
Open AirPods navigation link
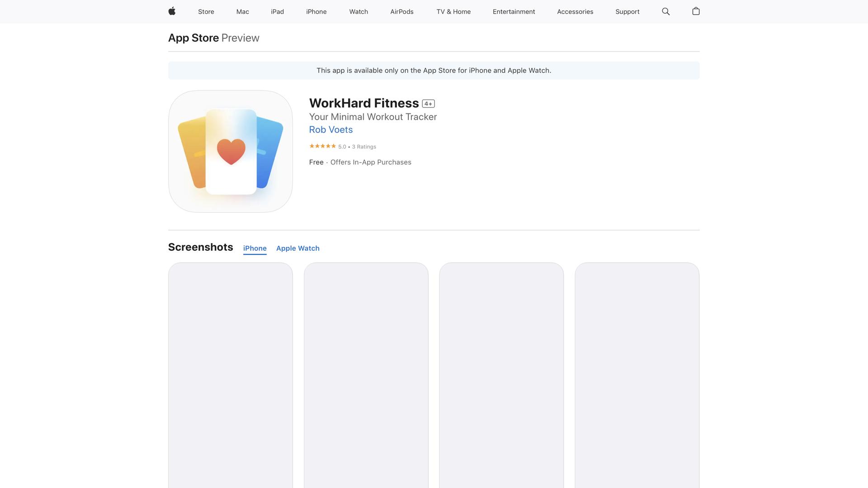pyautogui.click(x=401, y=12)
